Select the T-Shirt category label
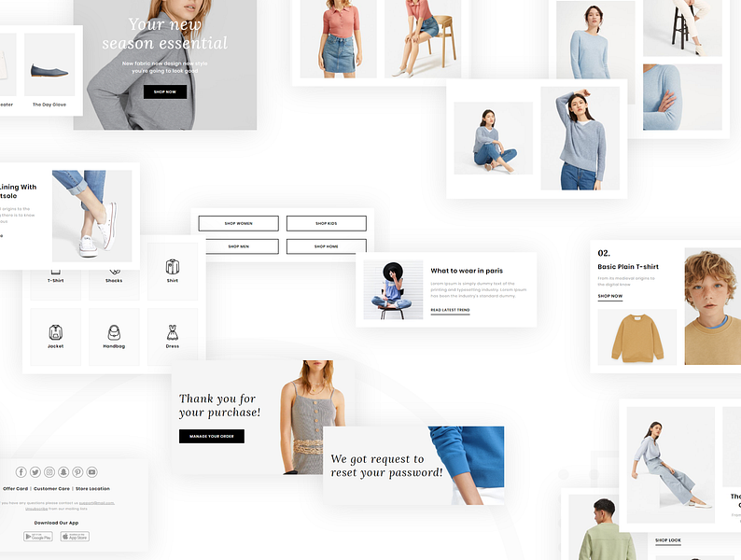Viewport: 741px width, 560px height. coord(55,281)
